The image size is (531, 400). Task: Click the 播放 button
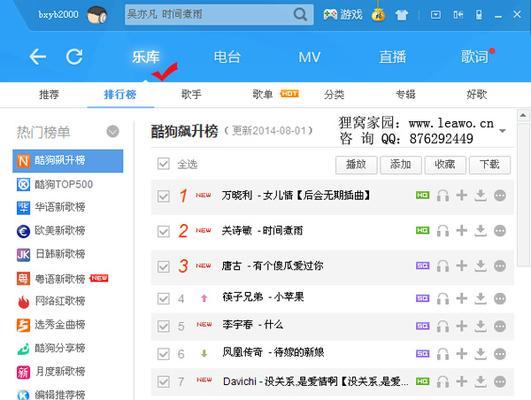pos(356,165)
